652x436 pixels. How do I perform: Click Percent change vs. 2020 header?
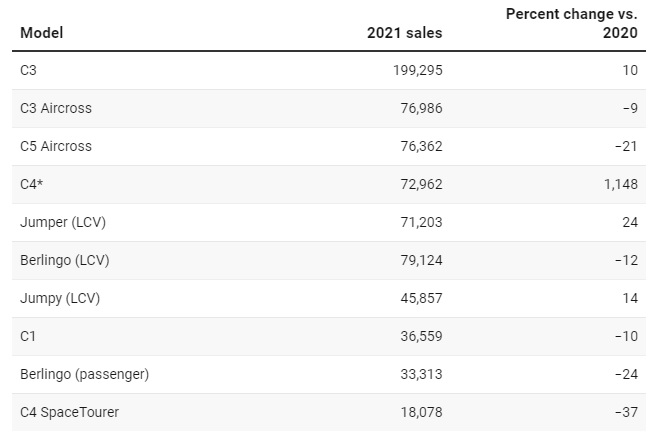572,23
